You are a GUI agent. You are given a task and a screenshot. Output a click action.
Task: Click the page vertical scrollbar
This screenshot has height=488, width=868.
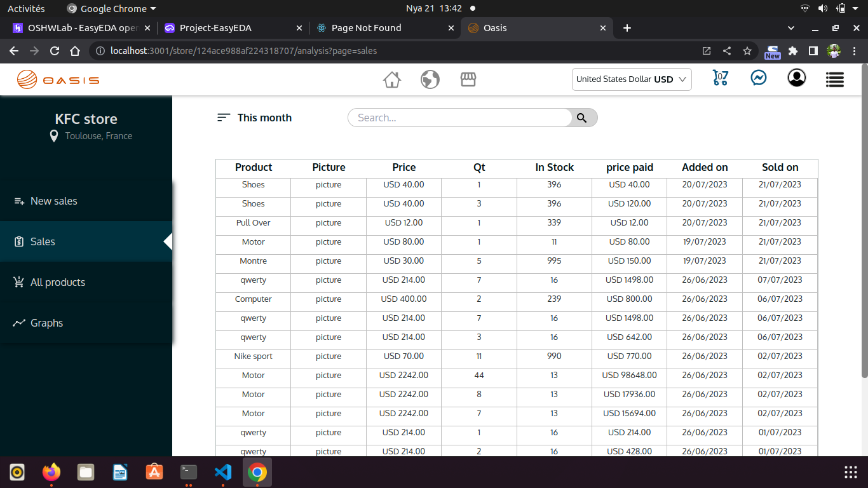(x=864, y=221)
